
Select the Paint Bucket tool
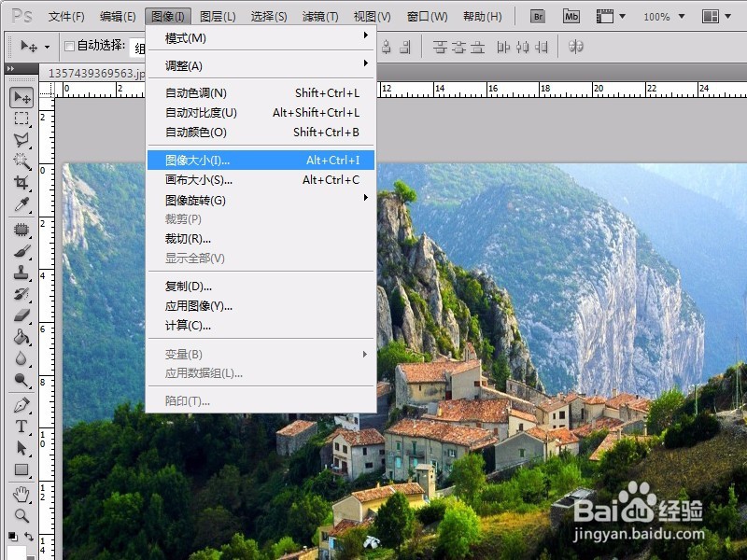pyautogui.click(x=21, y=337)
